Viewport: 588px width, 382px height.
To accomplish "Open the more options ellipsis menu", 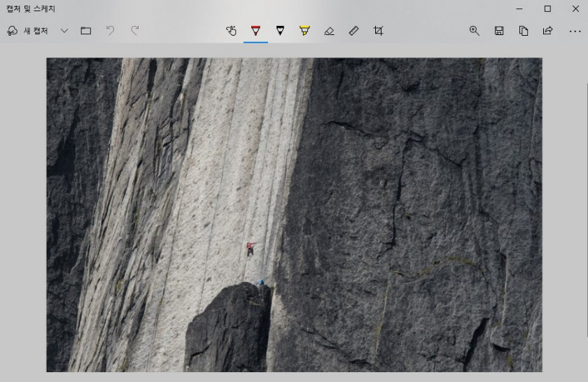I will [x=575, y=31].
